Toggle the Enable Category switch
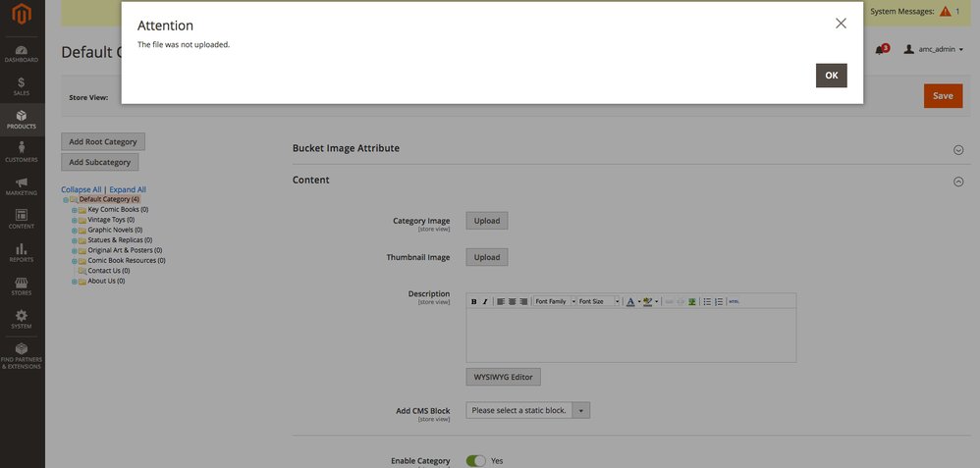 476,460
